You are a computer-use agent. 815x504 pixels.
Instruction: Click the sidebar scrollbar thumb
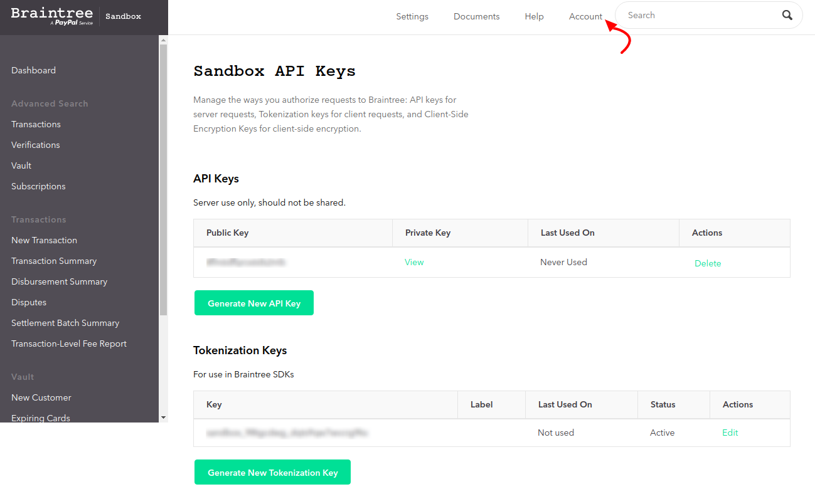163,179
